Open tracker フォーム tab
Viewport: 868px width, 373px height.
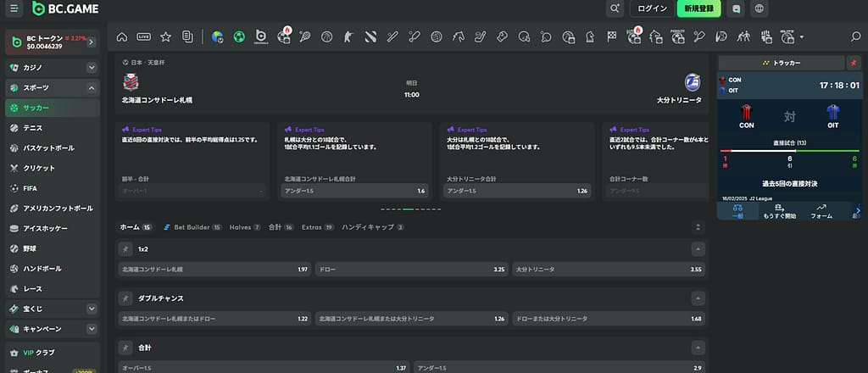pos(821,211)
